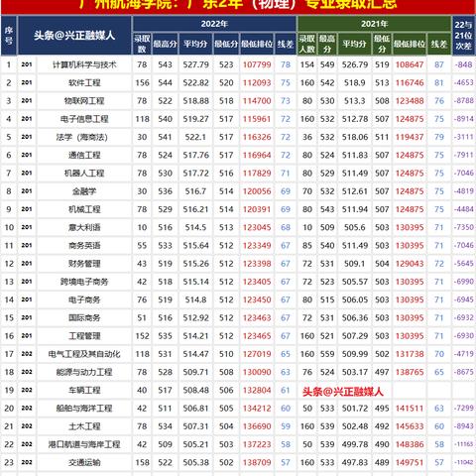Click the 2021年 header cell
This screenshot has height=476, width=476.
[374, 24]
